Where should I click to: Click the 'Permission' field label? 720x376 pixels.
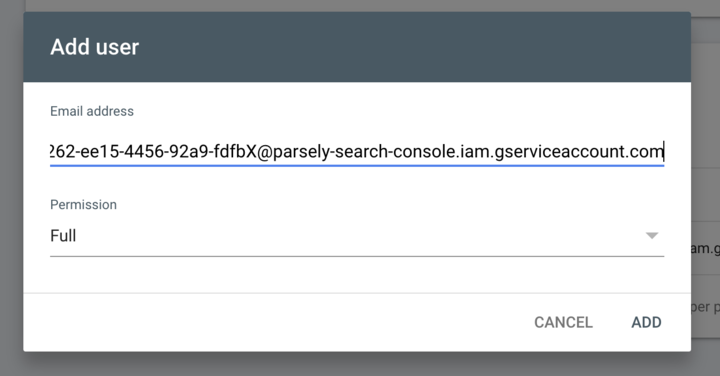pos(83,204)
